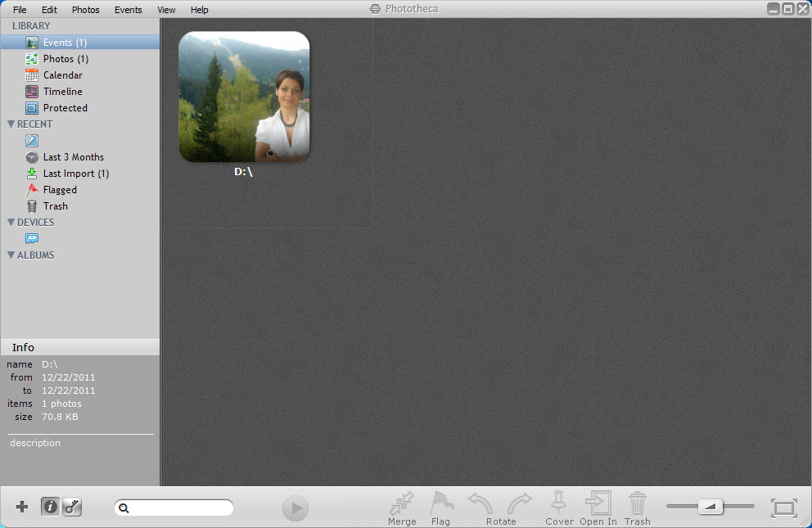Select the Events icon in Library
Screen dimensions: 812x528
[x=32, y=43]
